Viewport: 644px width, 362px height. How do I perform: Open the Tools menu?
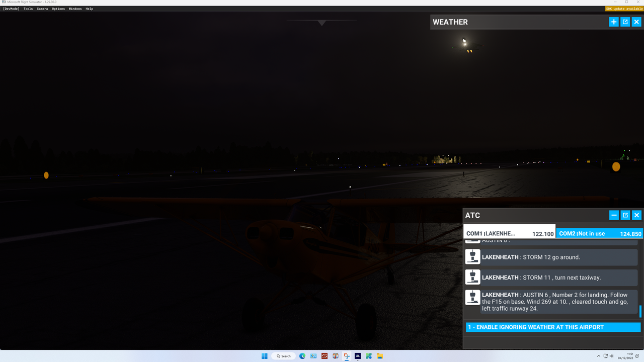(x=28, y=9)
